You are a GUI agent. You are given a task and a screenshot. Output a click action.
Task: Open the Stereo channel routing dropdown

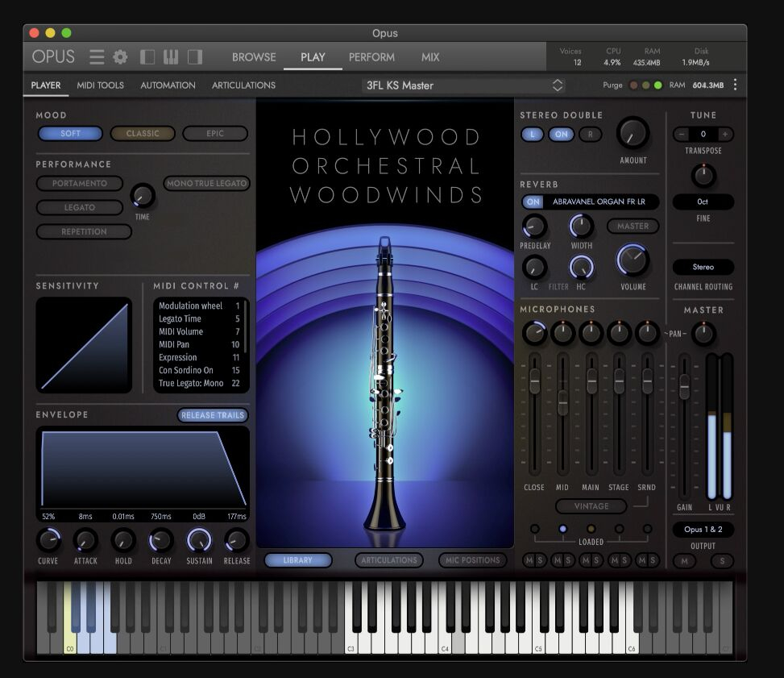[x=703, y=267]
